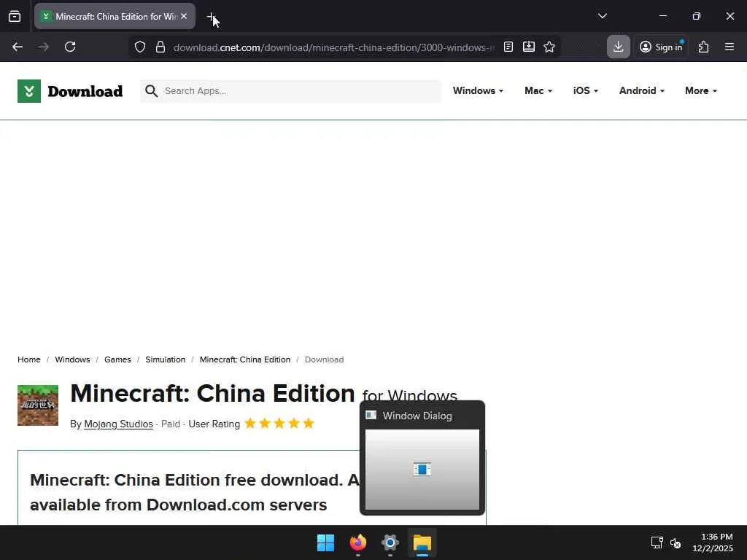
Task: Expand the More dropdown menu
Action: click(701, 91)
